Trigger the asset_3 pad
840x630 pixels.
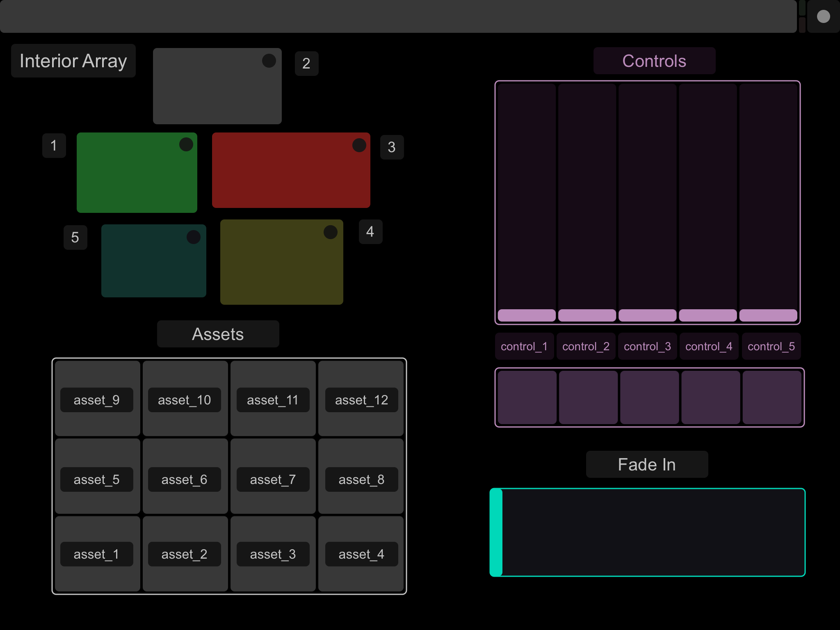point(273,554)
